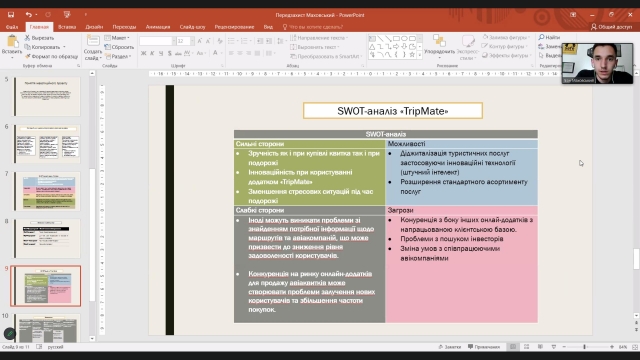This screenshot has width=640, height=360.
Task: Open Layout (Макет) dropdown
Action: point(117,38)
